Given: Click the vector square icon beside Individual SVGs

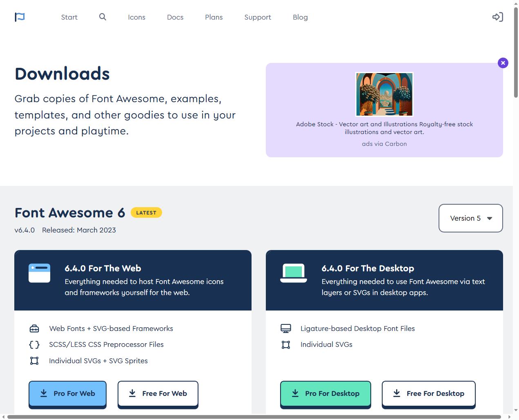Looking at the screenshot, I should [x=286, y=344].
